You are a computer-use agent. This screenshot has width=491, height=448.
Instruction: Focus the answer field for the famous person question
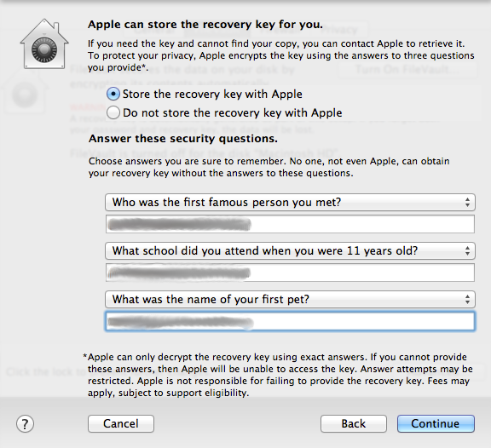click(x=290, y=224)
